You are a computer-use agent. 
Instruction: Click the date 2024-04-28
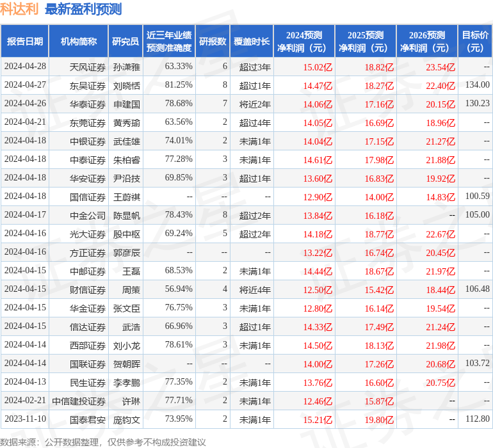[x=25, y=67]
